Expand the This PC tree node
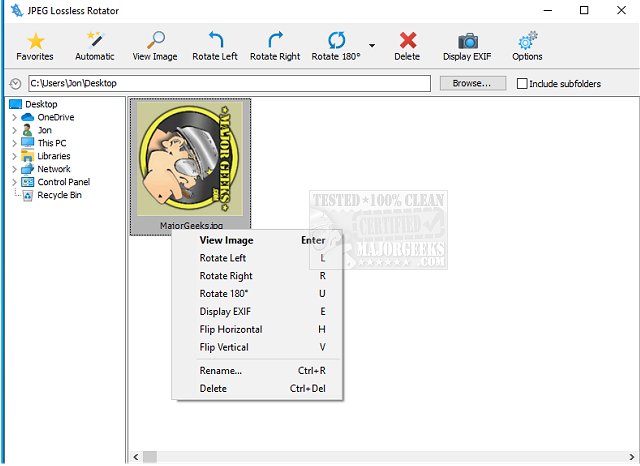Screen dimensions: 640x466 tap(14, 143)
